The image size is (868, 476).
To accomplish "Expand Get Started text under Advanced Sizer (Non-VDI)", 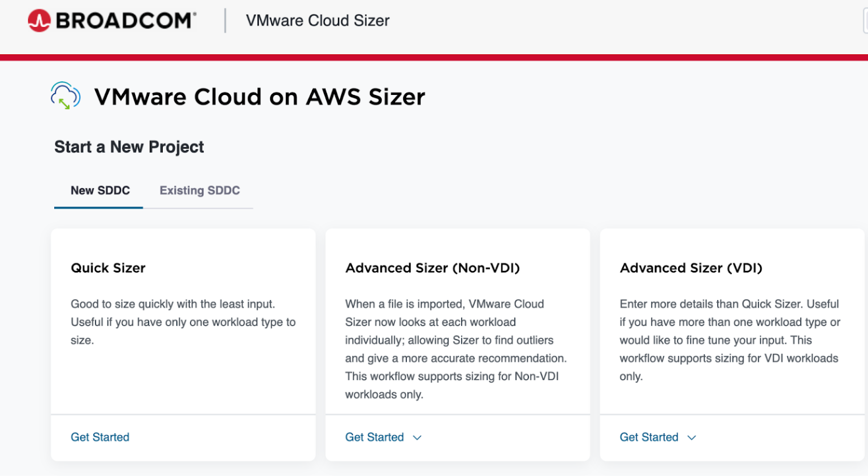I will [x=374, y=437].
